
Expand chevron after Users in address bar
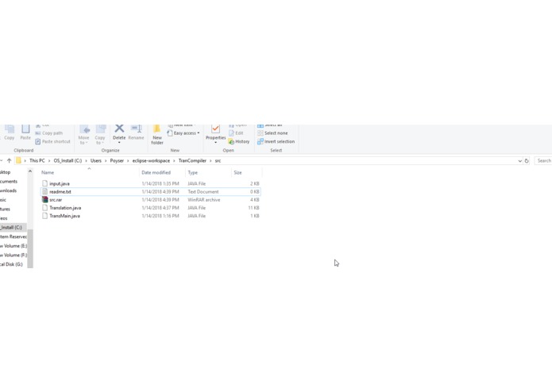click(x=106, y=160)
